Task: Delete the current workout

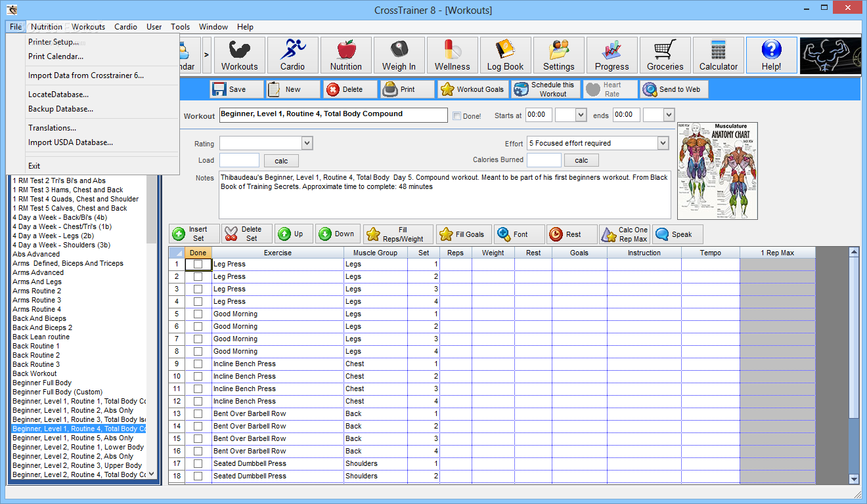Action: pos(351,89)
